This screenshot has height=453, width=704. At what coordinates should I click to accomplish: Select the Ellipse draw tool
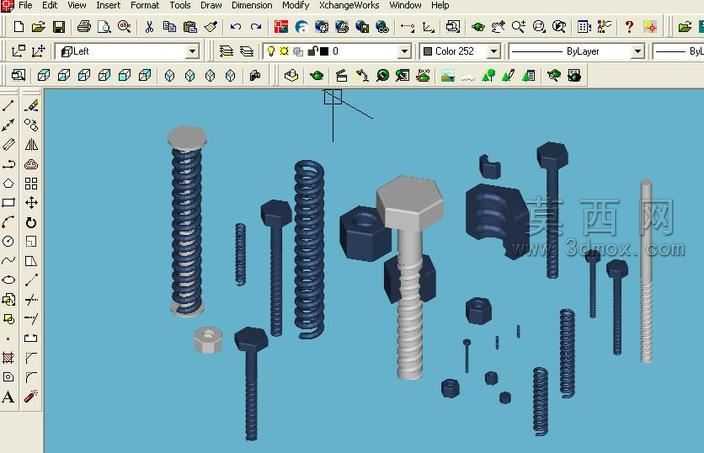click(x=9, y=280)
